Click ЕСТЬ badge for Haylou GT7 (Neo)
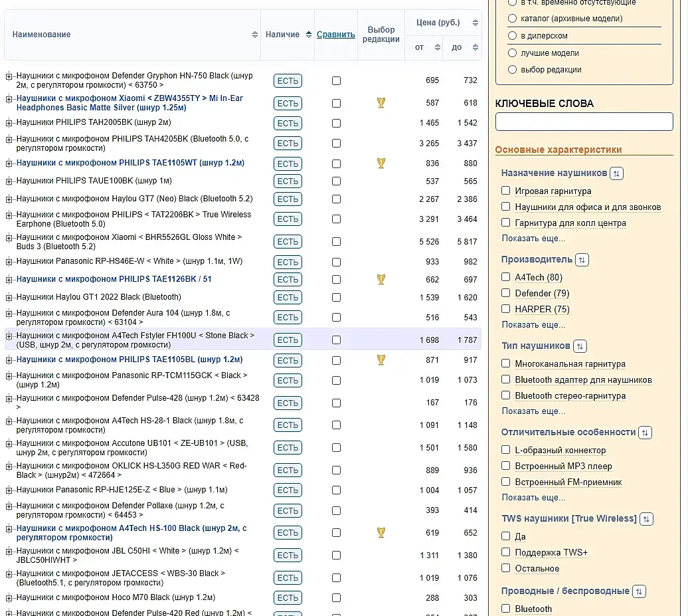The height and width of the screenshot is (616, 688). [288, 199]
